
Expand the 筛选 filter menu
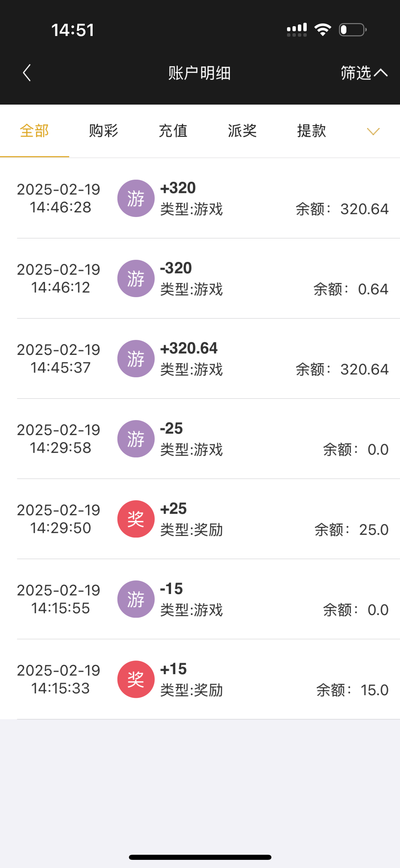[364, 73]
